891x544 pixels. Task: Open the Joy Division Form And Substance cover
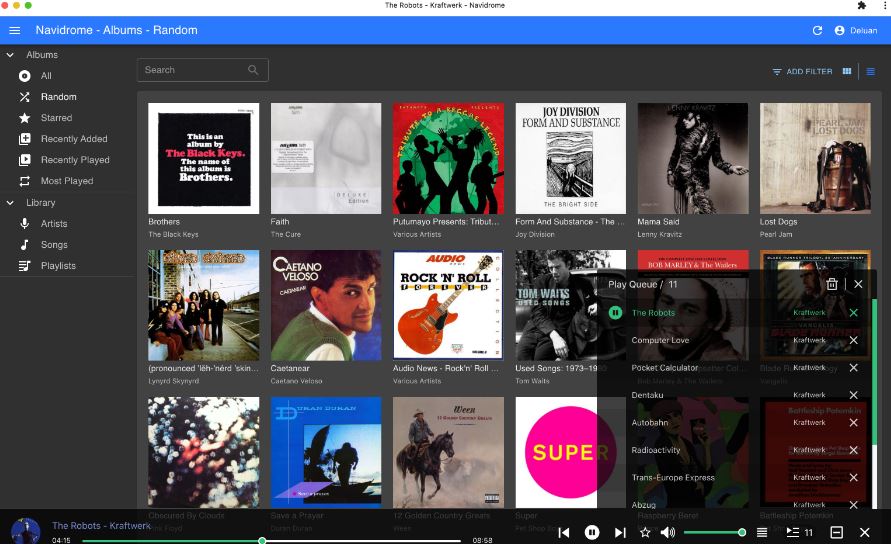point(571,158)
